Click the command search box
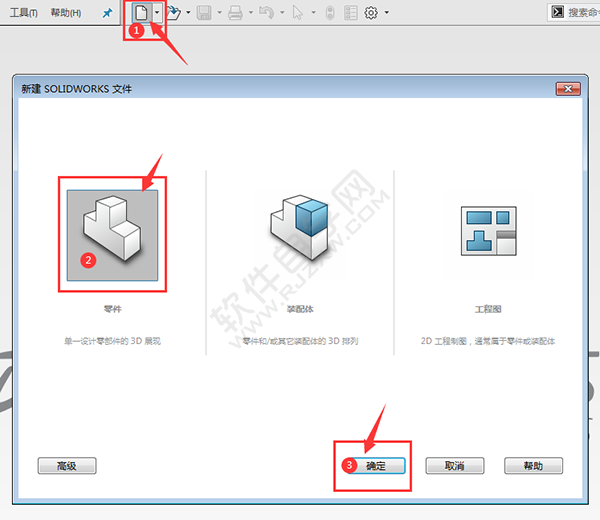The height and width of the screenshot is (520, 600). click(x=574, y=12)
